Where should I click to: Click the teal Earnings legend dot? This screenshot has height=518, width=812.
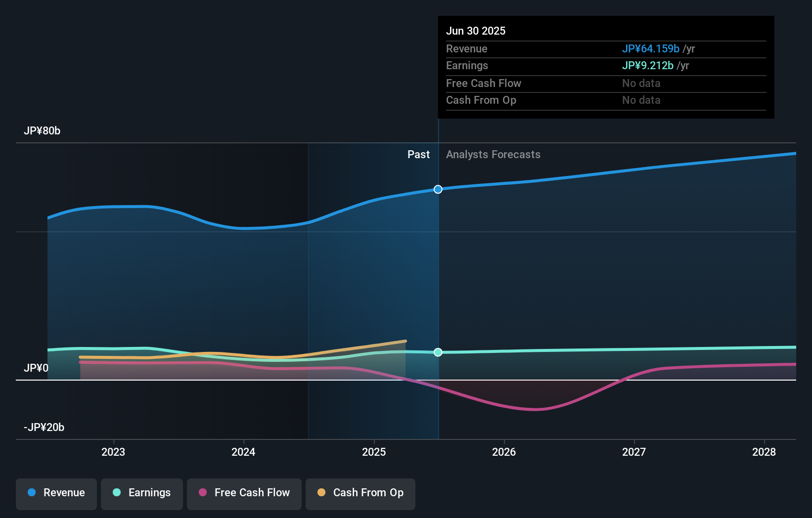tap(117, 492)
